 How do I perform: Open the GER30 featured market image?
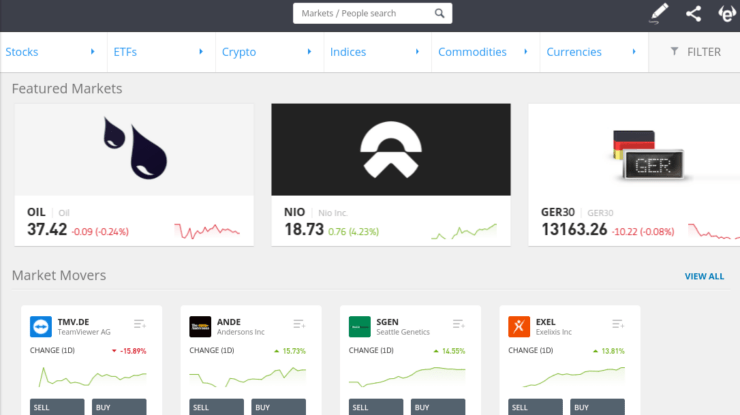(x=634, y=150)
